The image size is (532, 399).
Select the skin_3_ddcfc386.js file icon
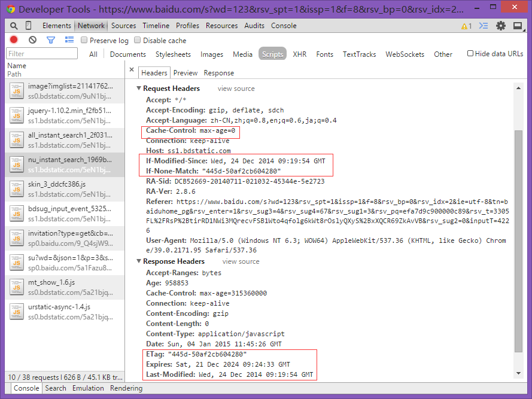[17, 189]
